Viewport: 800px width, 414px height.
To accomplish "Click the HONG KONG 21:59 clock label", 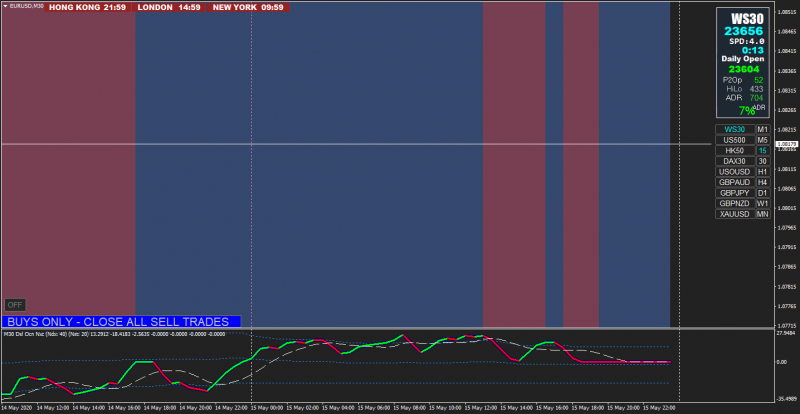I will (x=87, y=8).
